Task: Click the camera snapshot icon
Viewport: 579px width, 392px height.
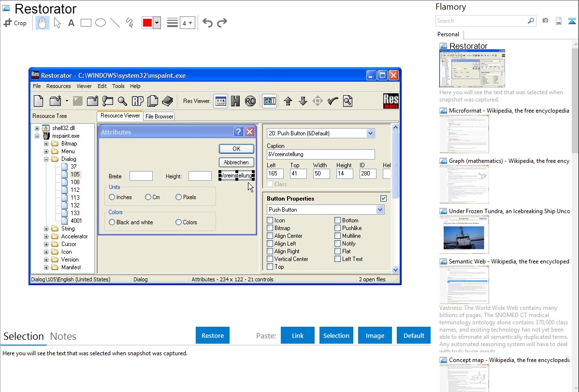Action: coord(545,21)
